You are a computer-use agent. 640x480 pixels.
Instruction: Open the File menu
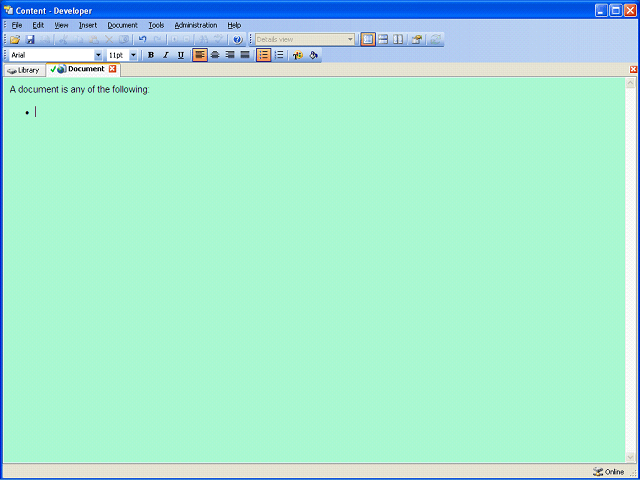pos(17,25)
